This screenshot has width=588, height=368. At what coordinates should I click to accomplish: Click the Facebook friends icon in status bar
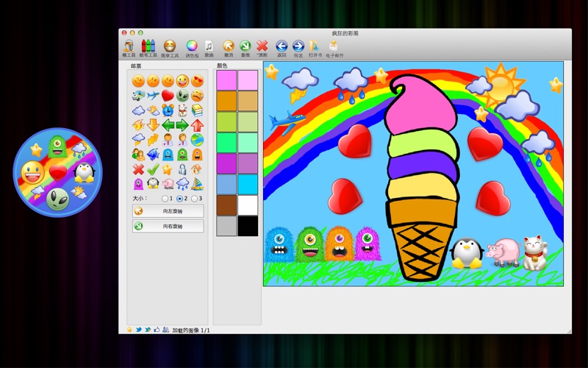(165, 330)
